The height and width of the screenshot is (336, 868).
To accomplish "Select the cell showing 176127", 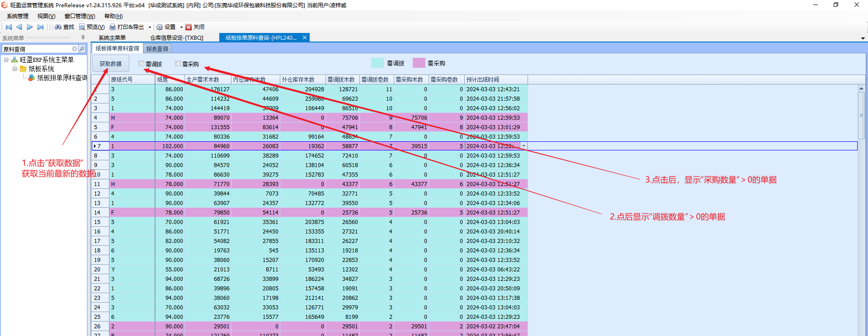I will tap(208, 89).
